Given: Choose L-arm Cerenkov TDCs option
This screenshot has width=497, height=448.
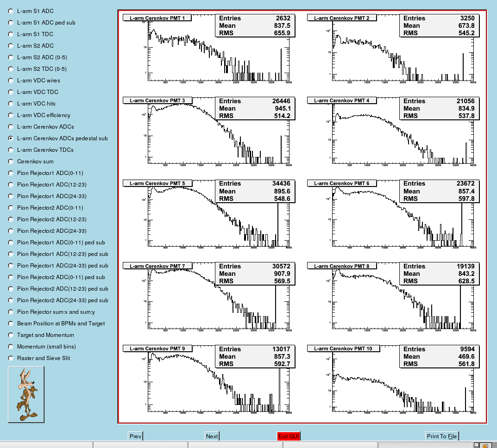Looking at the screenshot, I should [x=11, y=150].
